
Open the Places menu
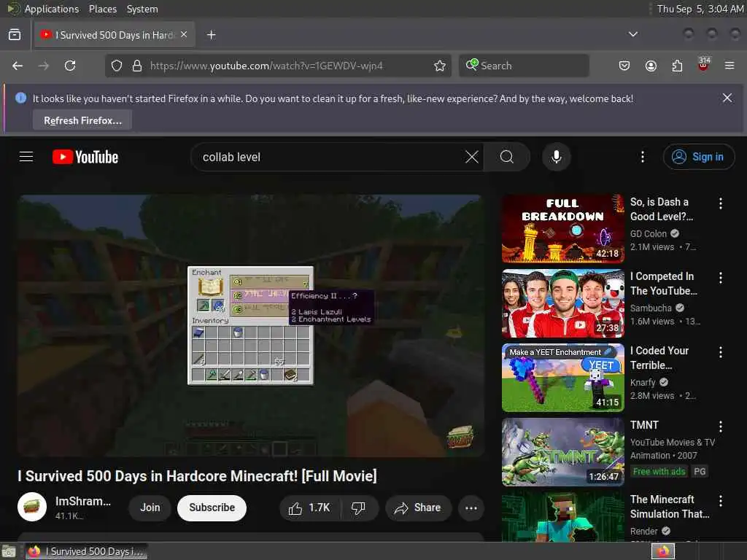[103, 9]
